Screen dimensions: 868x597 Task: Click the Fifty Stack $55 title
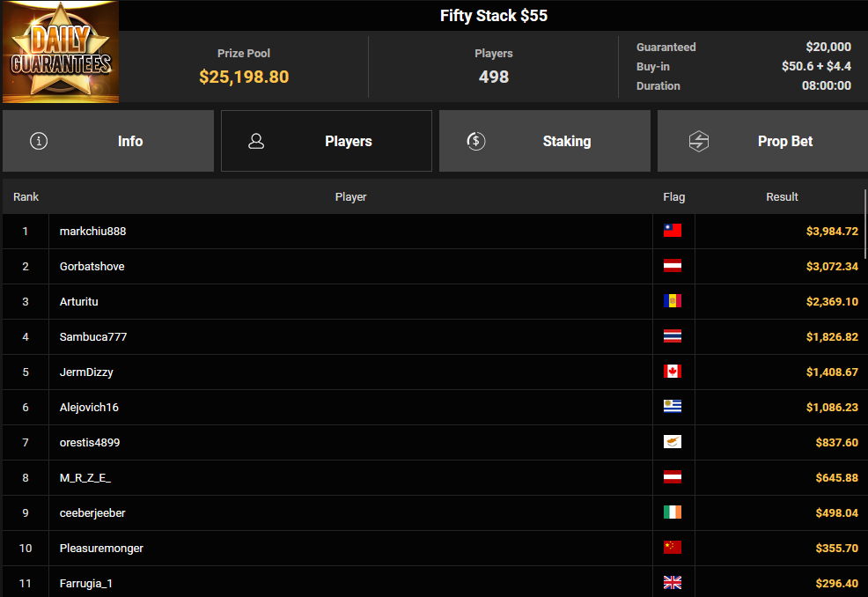[x=494, y=16]
